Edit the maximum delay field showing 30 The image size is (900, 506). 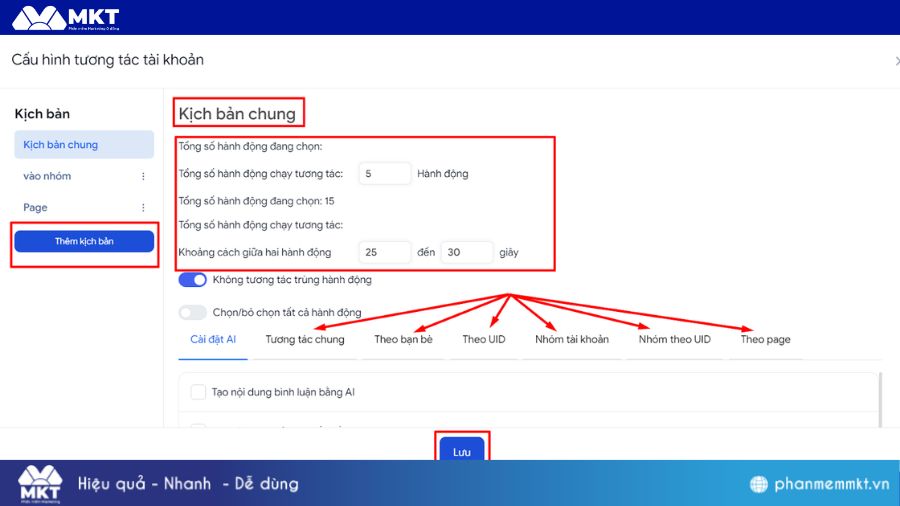467,252
